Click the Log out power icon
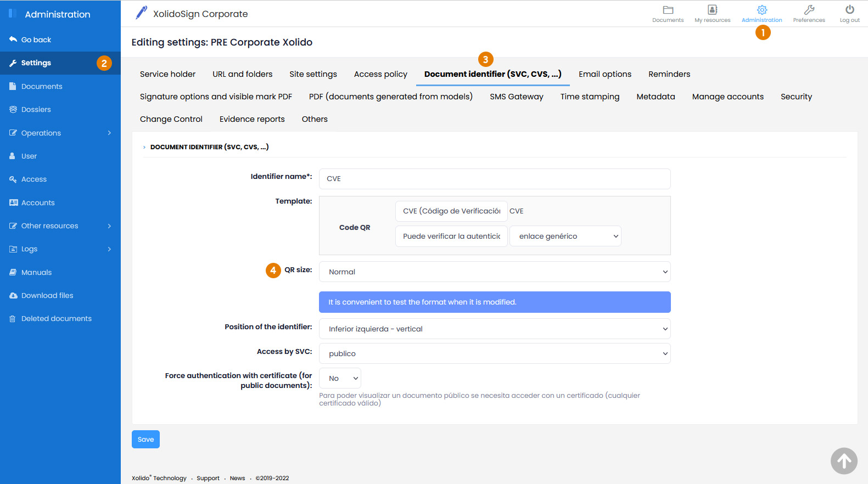 pyautogui.click(x=849, y=10)
